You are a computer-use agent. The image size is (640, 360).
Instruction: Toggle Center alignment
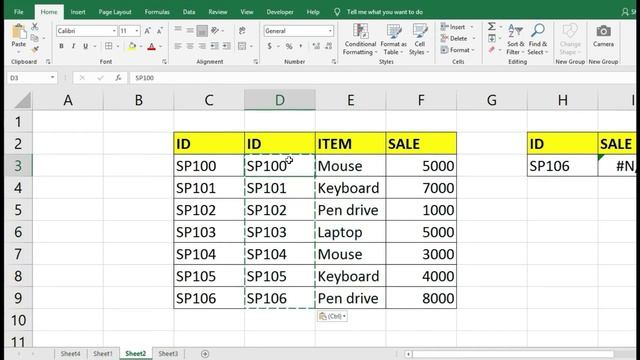[190, 46]
